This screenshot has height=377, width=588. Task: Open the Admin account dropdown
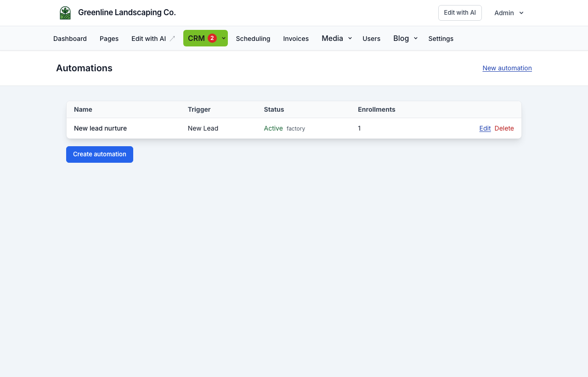[x=509, y=13]
